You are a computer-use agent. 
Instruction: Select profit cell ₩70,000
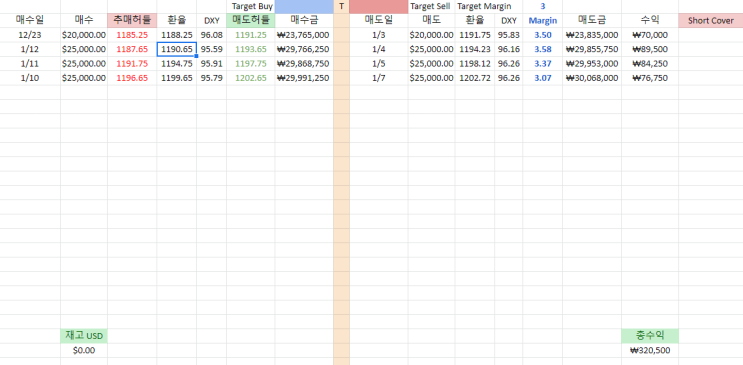650,35
